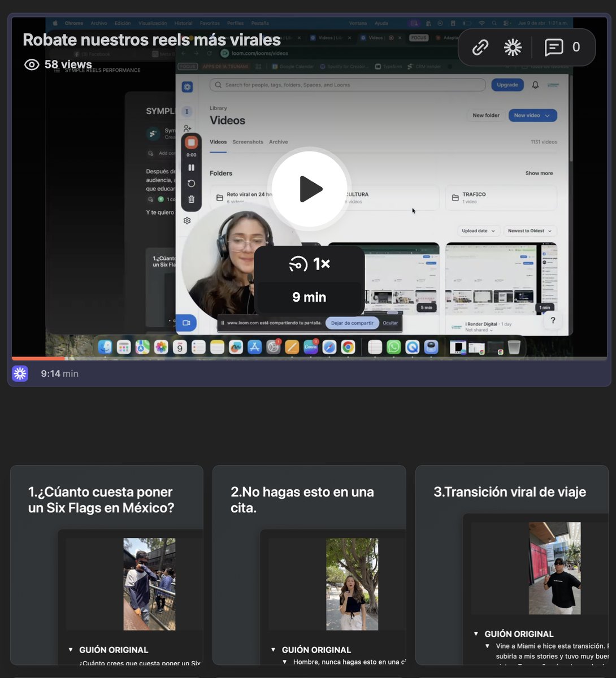Open the Six Flags reel thumbnail
The width and height of the screenshot is (616, 678).
pyautogui.click(x=149, y=584)
